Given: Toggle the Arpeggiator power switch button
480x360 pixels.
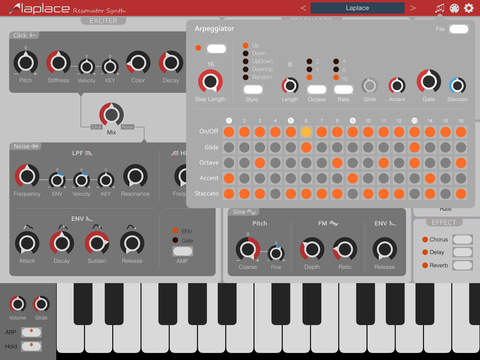Looking at the screenshot, I should coord(216,49).
